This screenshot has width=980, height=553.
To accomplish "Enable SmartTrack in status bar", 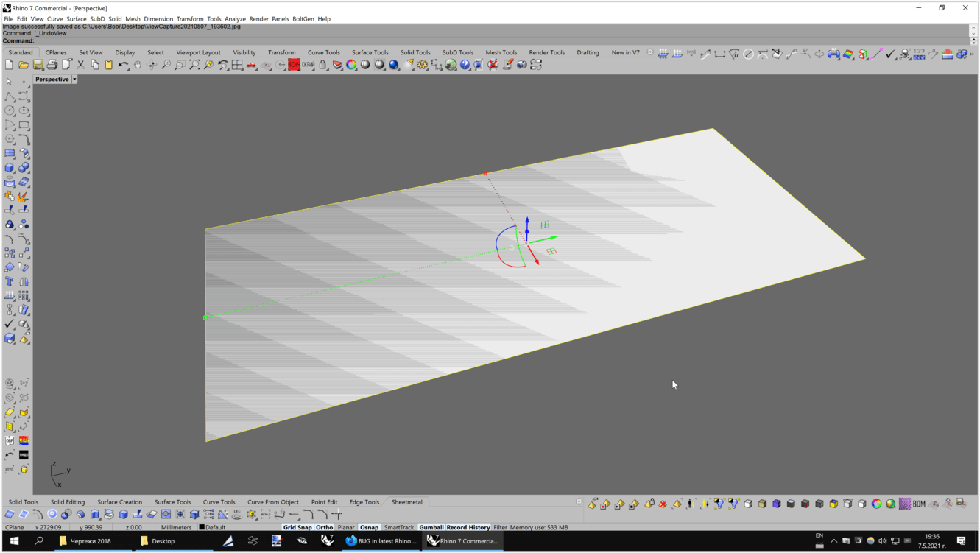I will (x=398, y=527).
